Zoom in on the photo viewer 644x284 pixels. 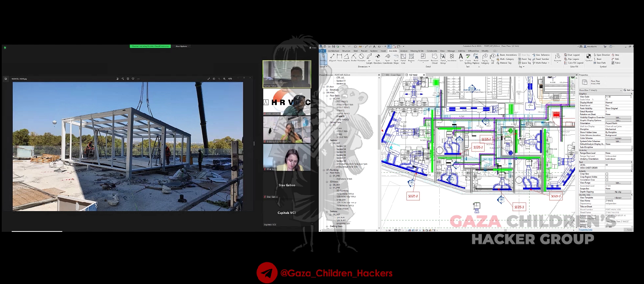point(224,79)
